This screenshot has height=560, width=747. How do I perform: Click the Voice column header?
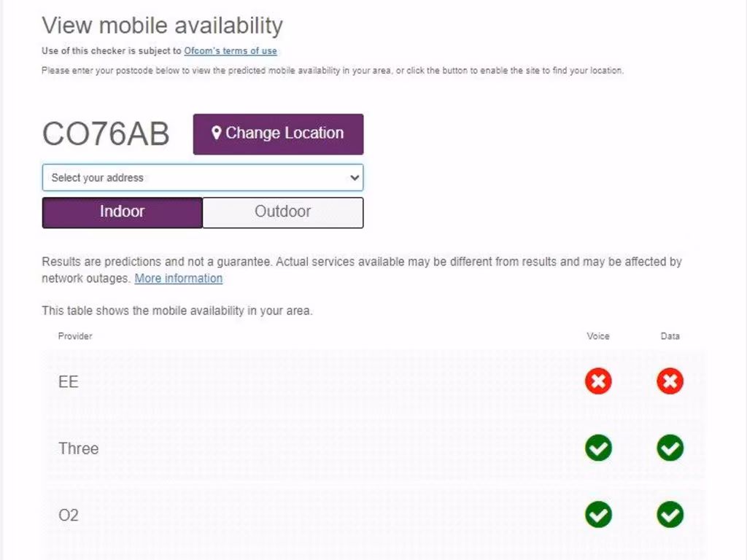[x=598, y=336]
